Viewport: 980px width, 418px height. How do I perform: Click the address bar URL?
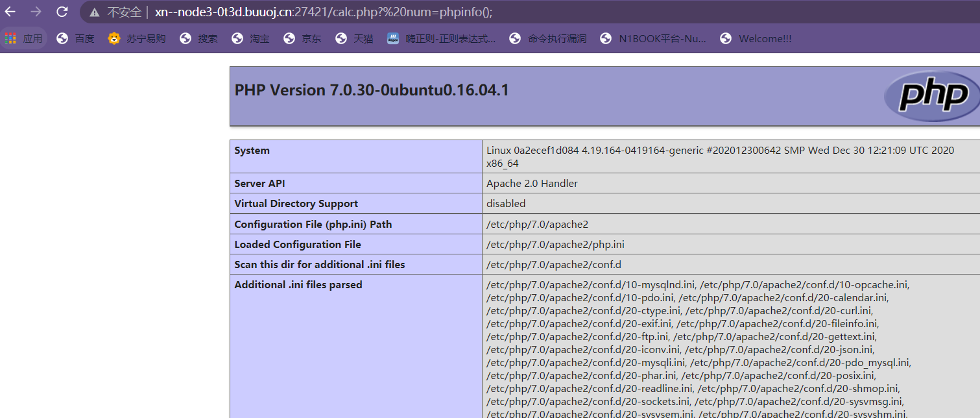point(324,12)
